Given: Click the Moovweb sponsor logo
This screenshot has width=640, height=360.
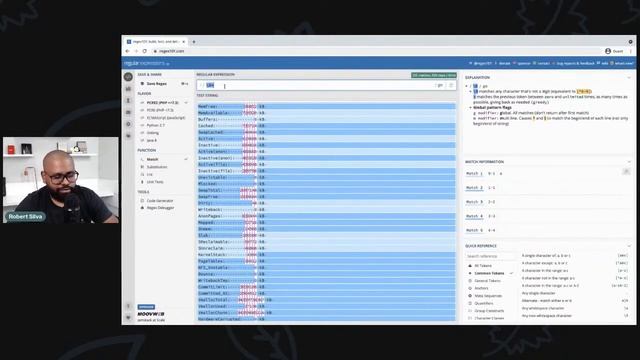Looking at the screenshot, I should (151, 314).
